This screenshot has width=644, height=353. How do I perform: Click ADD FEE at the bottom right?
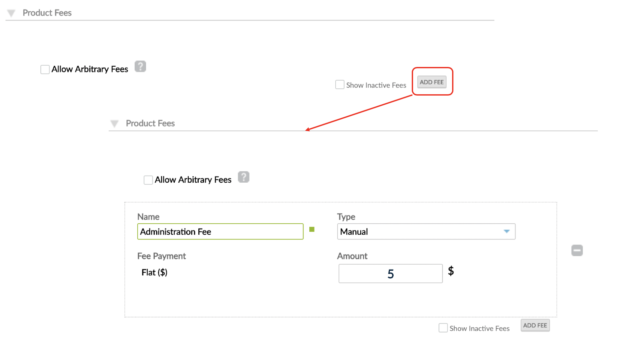tap(535, 325)
